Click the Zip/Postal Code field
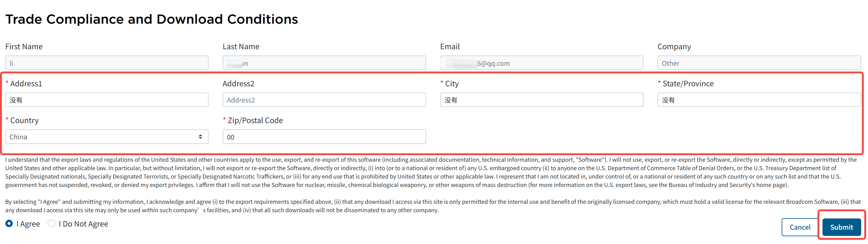The image size is (868, 244). point(324,136)
